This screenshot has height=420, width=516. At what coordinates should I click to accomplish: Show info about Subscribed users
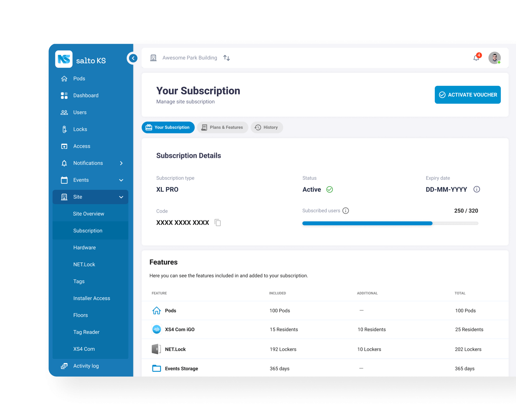pos(346,211)
